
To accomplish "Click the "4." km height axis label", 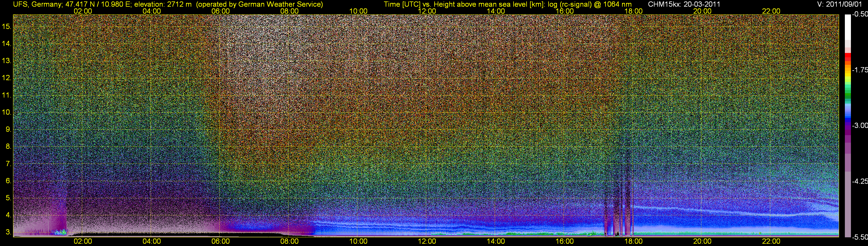I will tap(8, 215).
